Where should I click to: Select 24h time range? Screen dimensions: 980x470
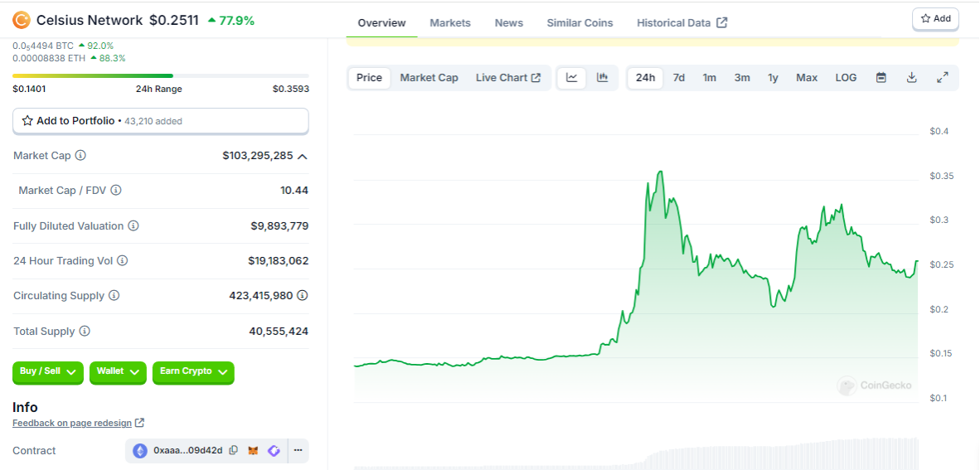[x=646, y=77]
